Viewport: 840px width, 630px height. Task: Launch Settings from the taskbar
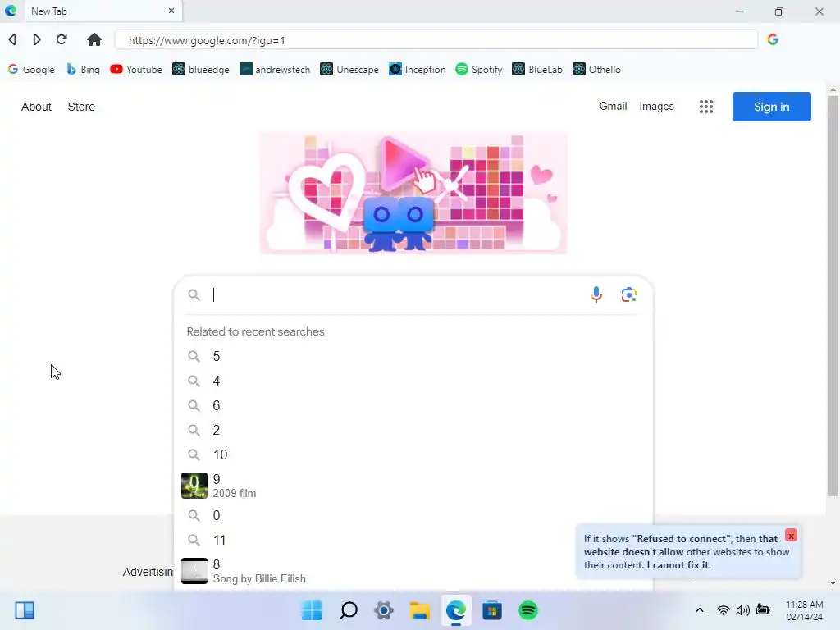(384, 610)
